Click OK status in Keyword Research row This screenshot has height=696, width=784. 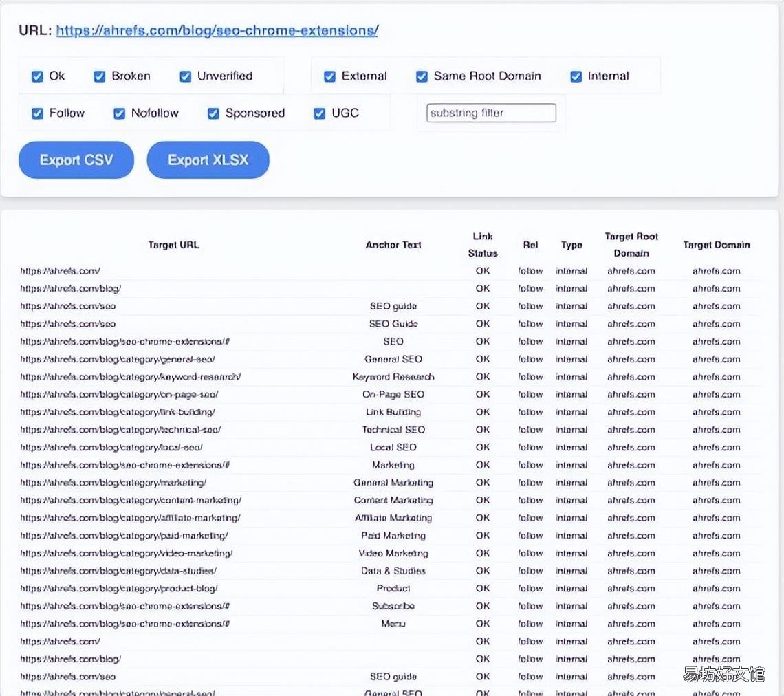click(483, 377)
